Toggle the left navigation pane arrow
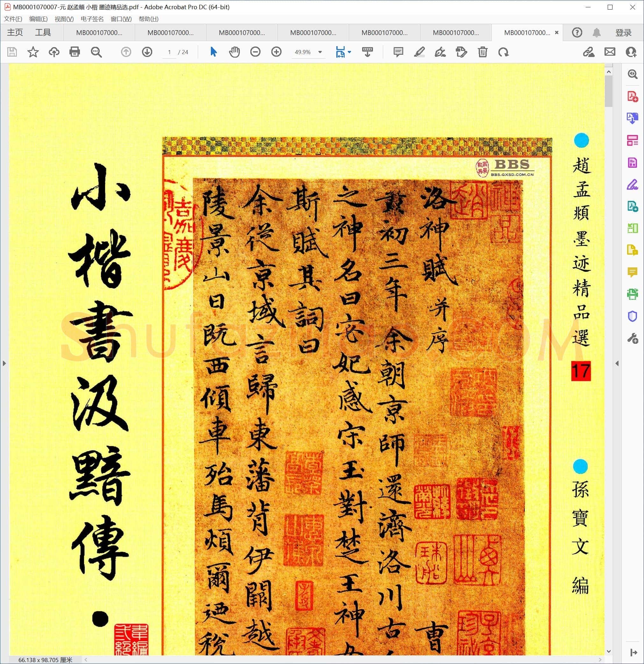This screenshot has height=664, width=644. tap(4, 364)
